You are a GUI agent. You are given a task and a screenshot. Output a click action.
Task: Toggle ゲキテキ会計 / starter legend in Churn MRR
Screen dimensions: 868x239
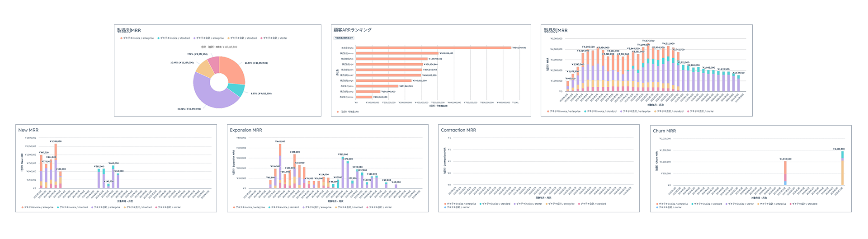pos(669,207)
